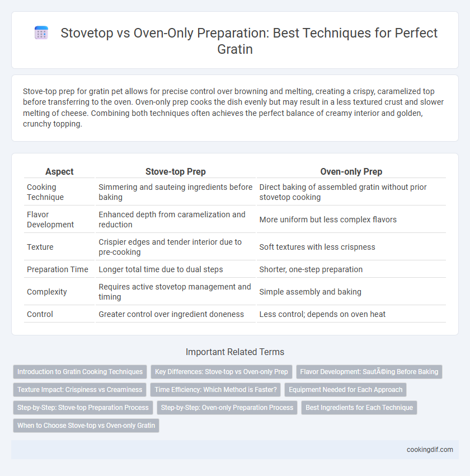Click Texture Impact: Crispiness vs Creaminess tag
470x476 pixels.
[x=80, y=390]
